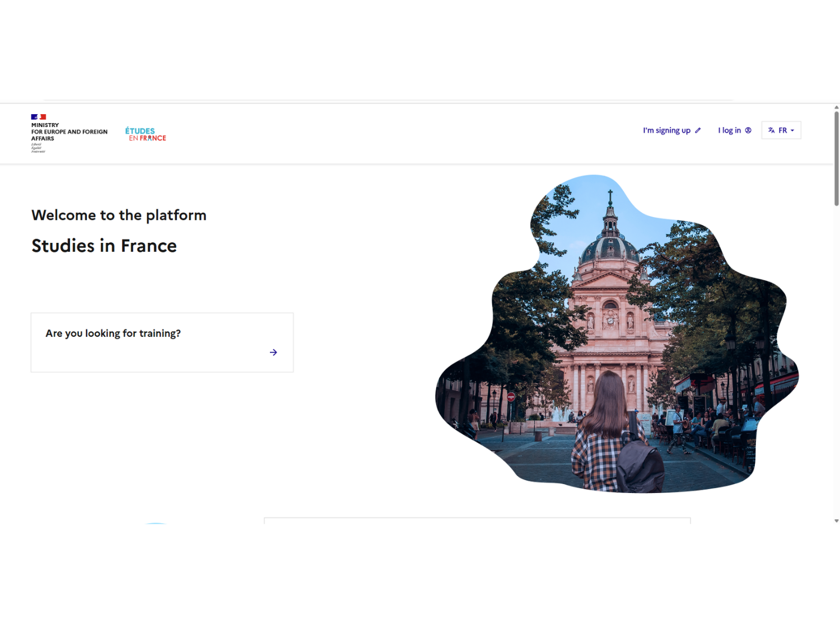Select the "I log in" link
The width and height of the screenshot is (840, 624).
pos(729,130)
